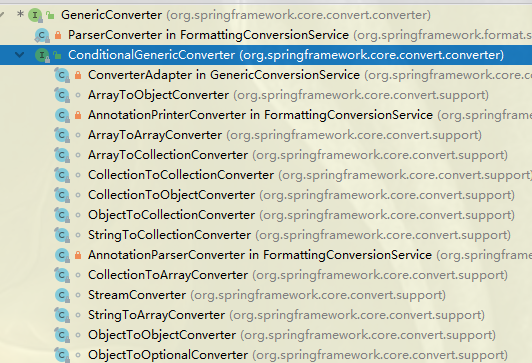Viewport: 532px width, 363px height.
Task: Click the ParserConverter class icon
Action: click(42, 35)
